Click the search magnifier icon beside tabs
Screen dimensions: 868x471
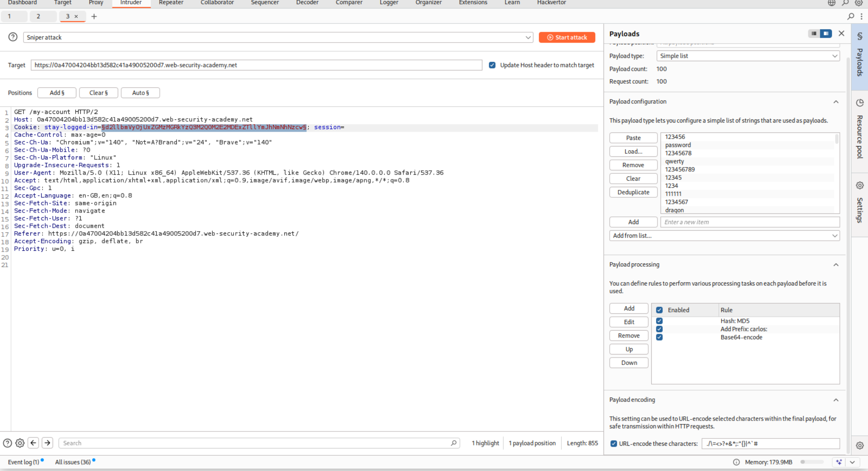850,17
